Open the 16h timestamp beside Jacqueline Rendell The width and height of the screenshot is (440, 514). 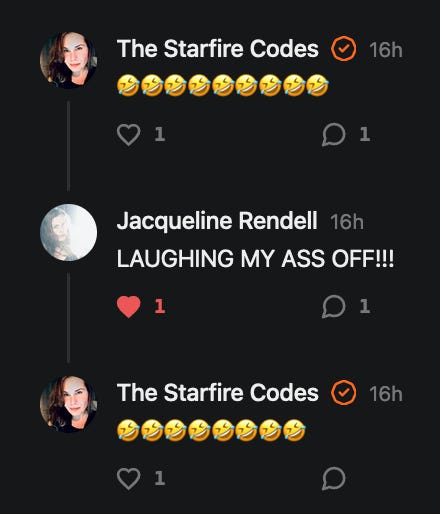[x=347, y=222]
